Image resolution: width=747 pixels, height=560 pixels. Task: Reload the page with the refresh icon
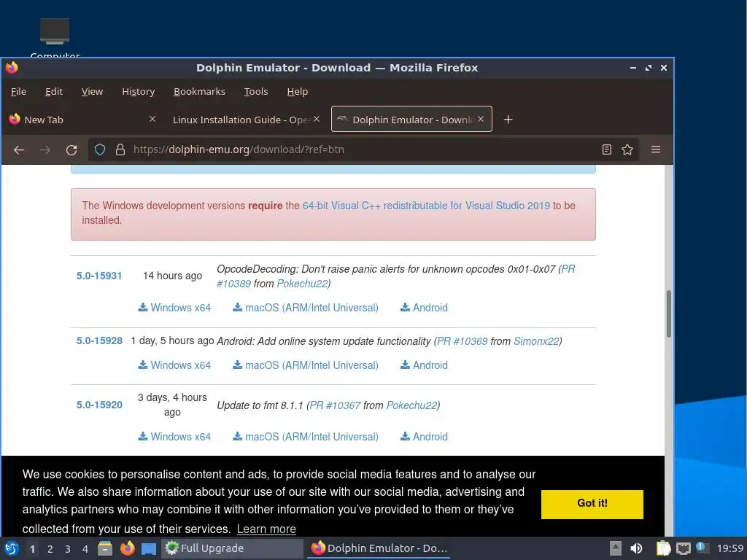(71, 150)
